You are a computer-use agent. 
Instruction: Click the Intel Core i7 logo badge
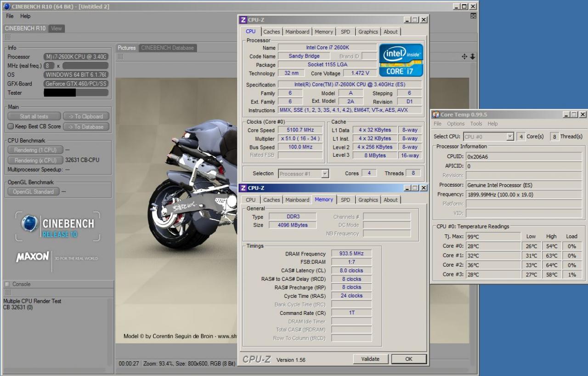tap(401, 60)
